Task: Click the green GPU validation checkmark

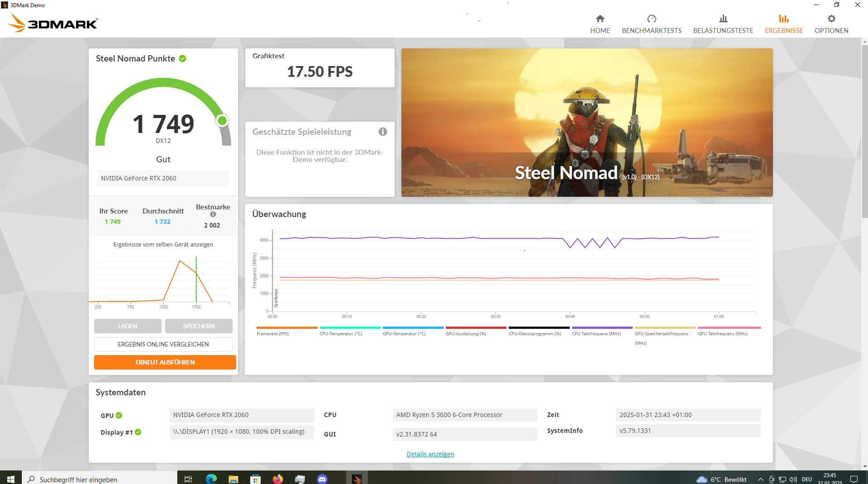Action: pos(119,415)
